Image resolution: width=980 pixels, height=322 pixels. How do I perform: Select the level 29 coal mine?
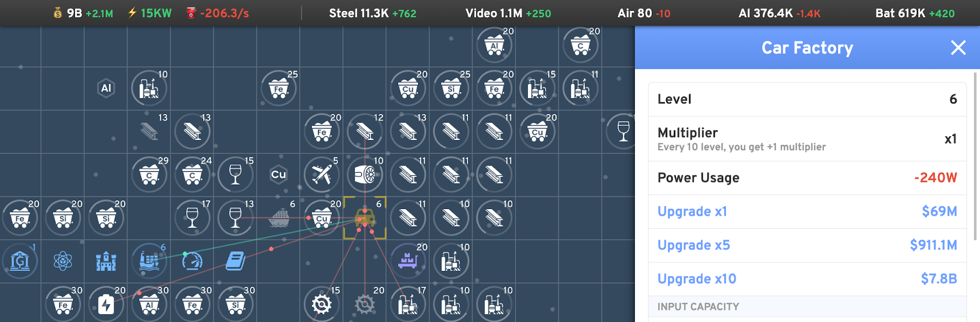(x=149, y=175)
